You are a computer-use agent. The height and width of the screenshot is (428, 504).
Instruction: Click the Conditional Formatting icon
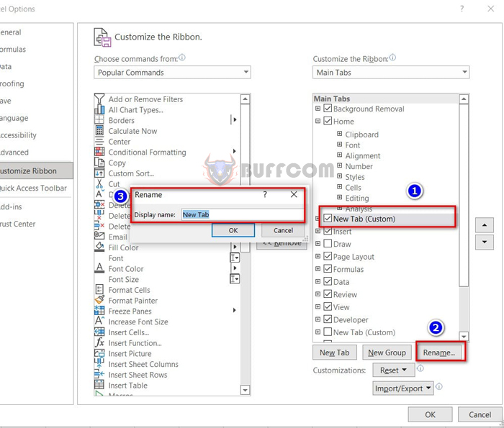(99, 152)
